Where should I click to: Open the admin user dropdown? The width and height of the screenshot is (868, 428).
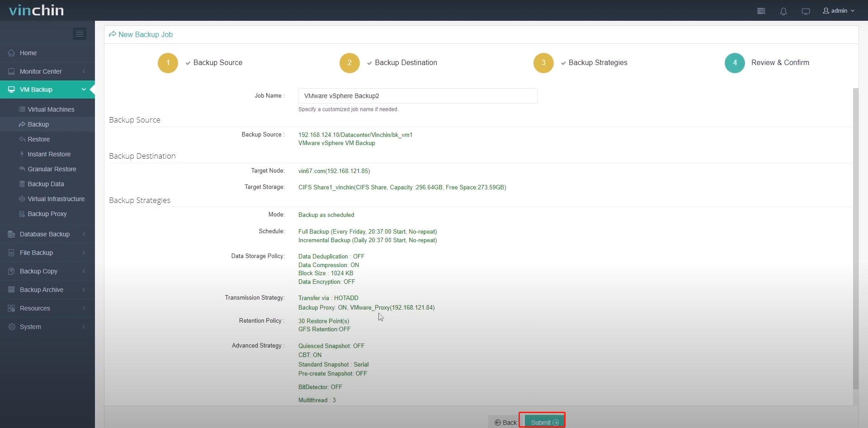pos(839,10)
